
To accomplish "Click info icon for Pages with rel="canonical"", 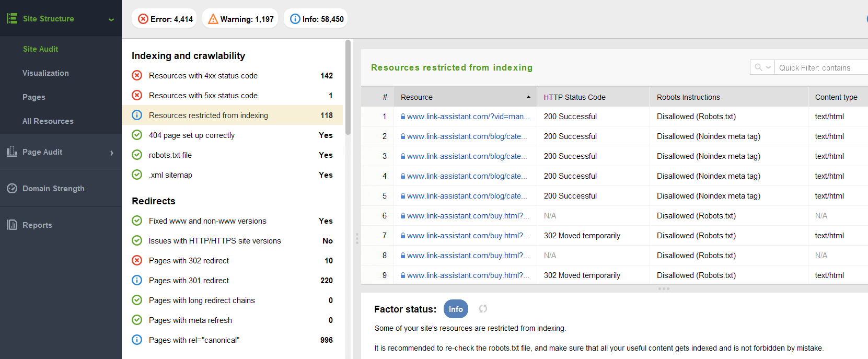I will tap(137, 340).
